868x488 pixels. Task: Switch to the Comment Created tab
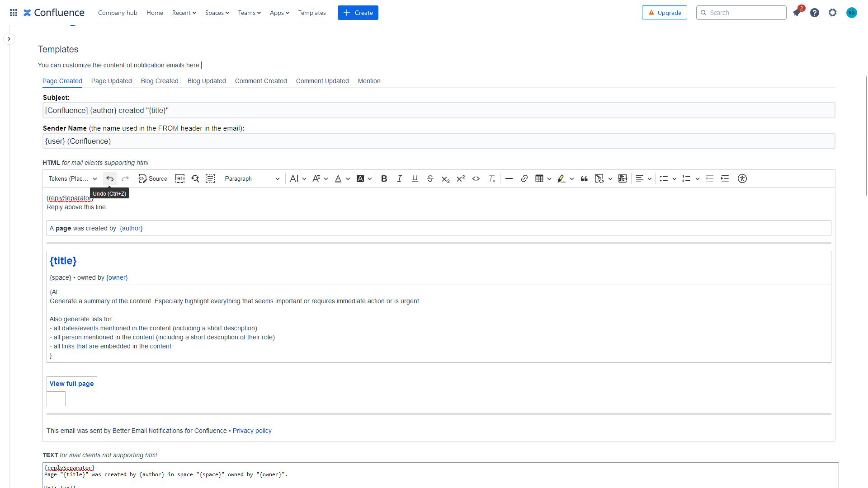tap(261, 81)
